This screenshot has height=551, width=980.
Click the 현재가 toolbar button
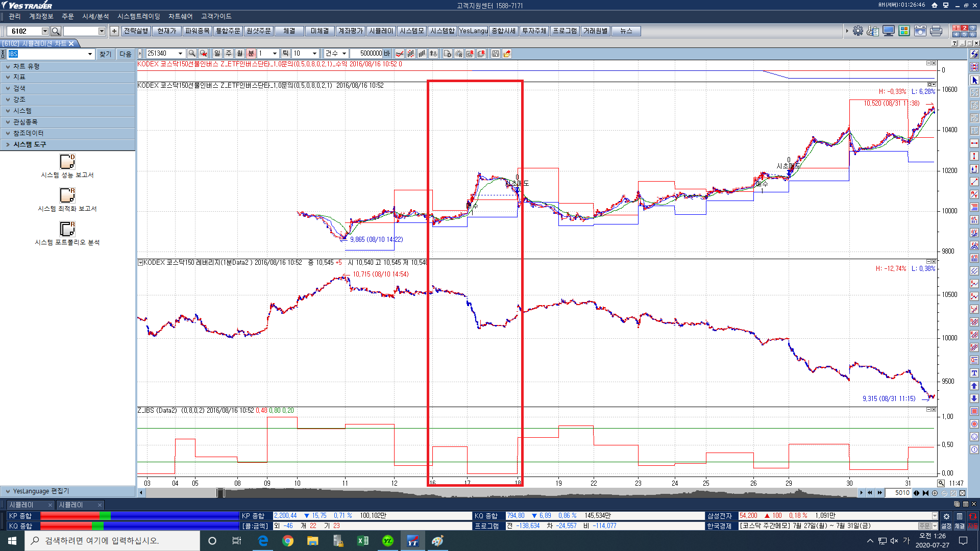click(166, 31)
